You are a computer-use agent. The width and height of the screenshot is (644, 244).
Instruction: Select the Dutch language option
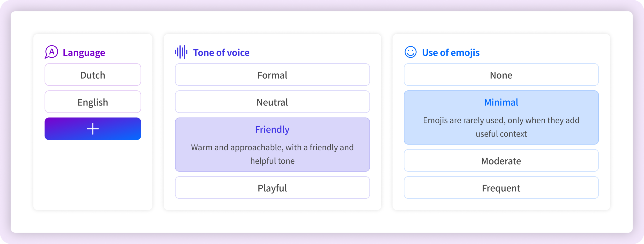coord(93,75)
